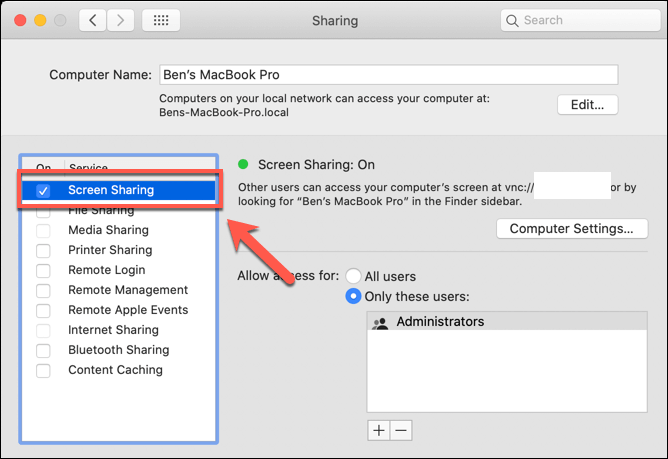
Task: Enable the Remote Login checkbox
Action: point(43,271)
